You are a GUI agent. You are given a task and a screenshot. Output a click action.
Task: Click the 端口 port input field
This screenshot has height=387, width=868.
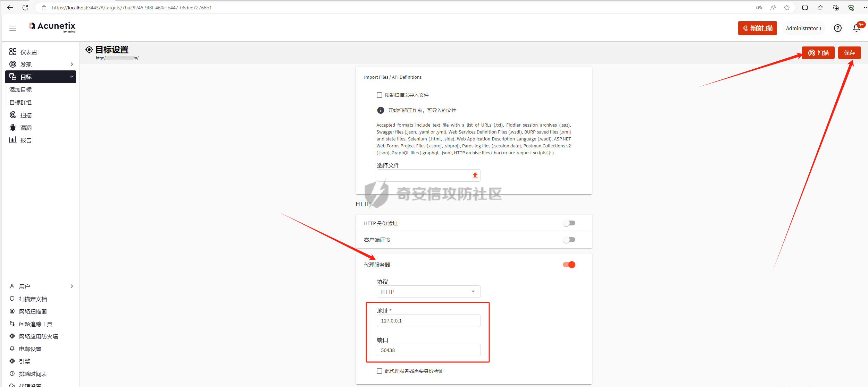click(428, 350)
